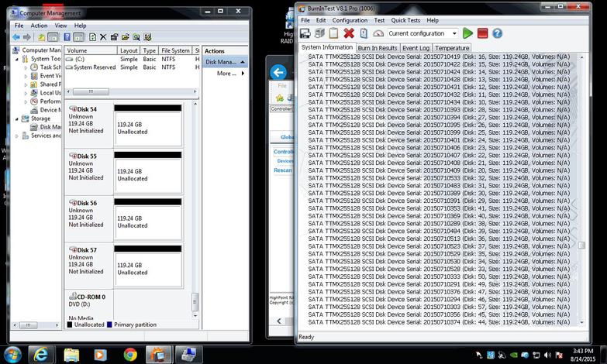Open the Test menu in BurnInTest
This screenshot has height=364, width=607.
379,20
